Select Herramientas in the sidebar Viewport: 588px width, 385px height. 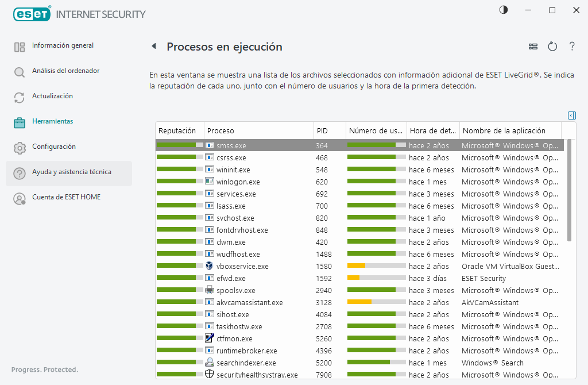tap(52, 121)
